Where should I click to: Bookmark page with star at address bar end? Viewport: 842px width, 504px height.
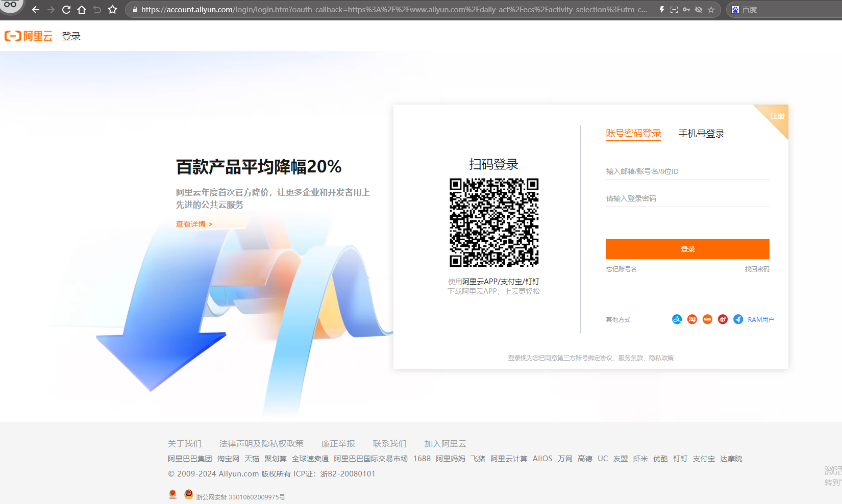(x=711, y=10)
